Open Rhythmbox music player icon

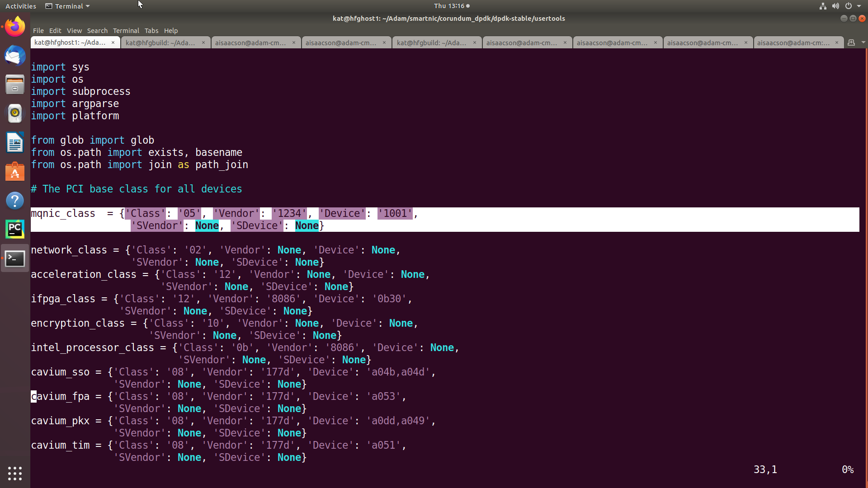[x=15, y=113]
